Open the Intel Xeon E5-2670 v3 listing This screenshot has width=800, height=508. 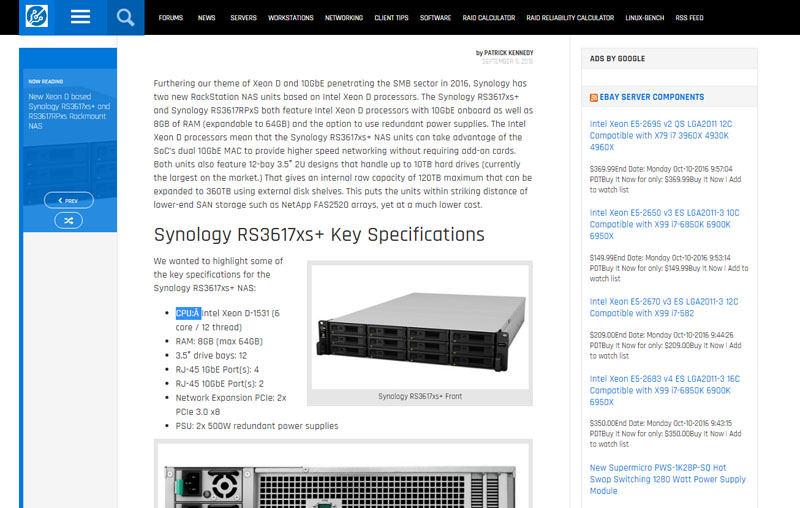(x=664, y=308)
